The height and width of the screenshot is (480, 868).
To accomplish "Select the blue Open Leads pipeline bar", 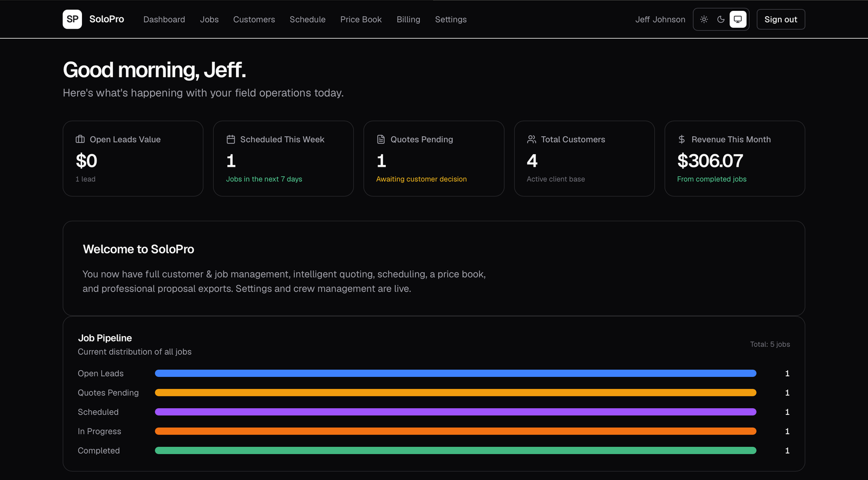I will [x=456, y=374].
